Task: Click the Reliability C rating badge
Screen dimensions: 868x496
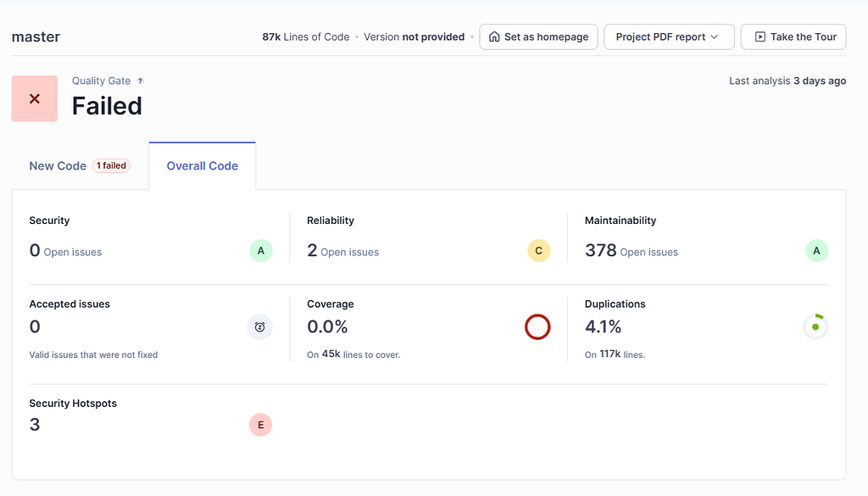Action: pyautogui.click(x=538, y=250)
